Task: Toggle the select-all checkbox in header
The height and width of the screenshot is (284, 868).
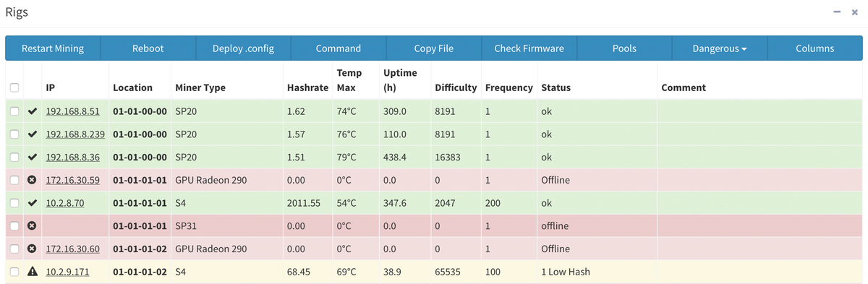Action: (14, 87)
